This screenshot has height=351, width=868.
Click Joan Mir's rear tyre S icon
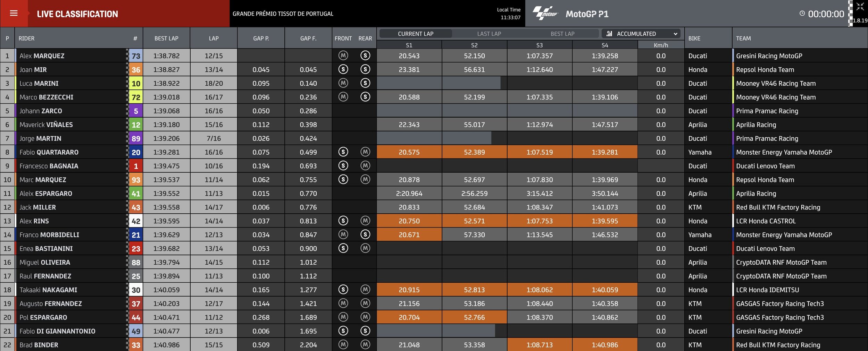pos(365,69)
